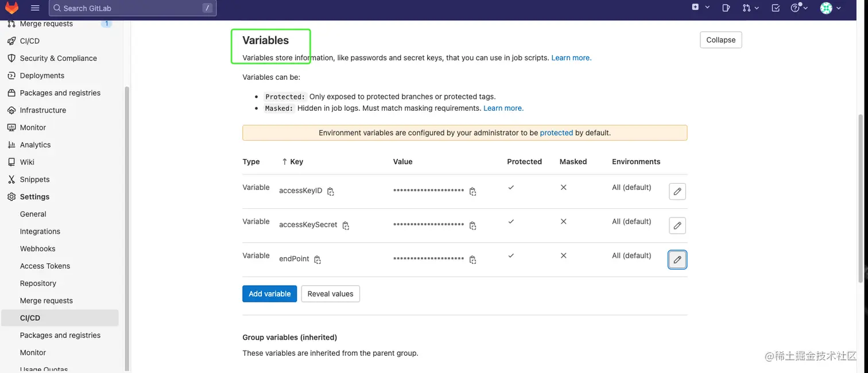Copy the endPoint key name
Image resolution: width=868 pixels, height=373 pixels.
coord(317,260)
